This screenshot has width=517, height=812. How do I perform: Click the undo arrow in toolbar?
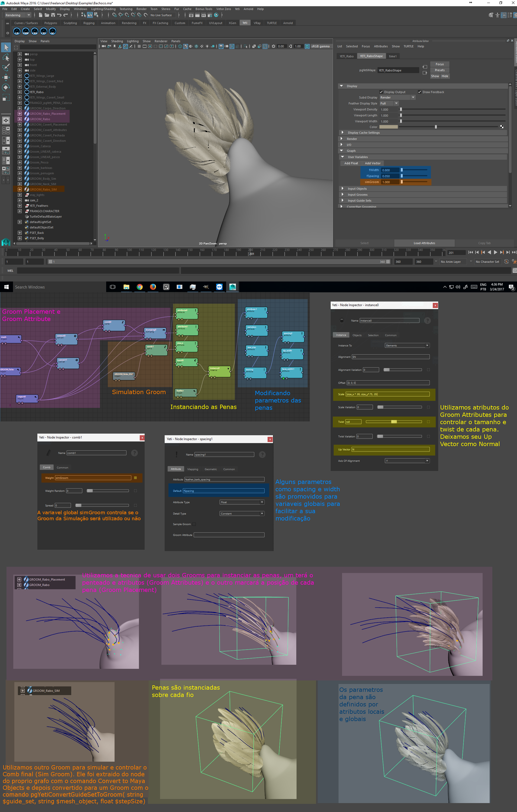click(x=59, y=15)
